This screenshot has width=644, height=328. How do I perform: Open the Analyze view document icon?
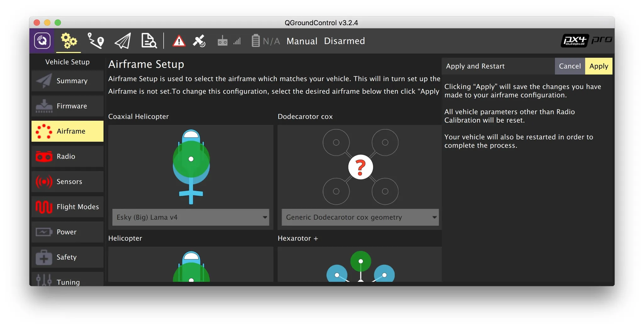[x=148, y=41]
